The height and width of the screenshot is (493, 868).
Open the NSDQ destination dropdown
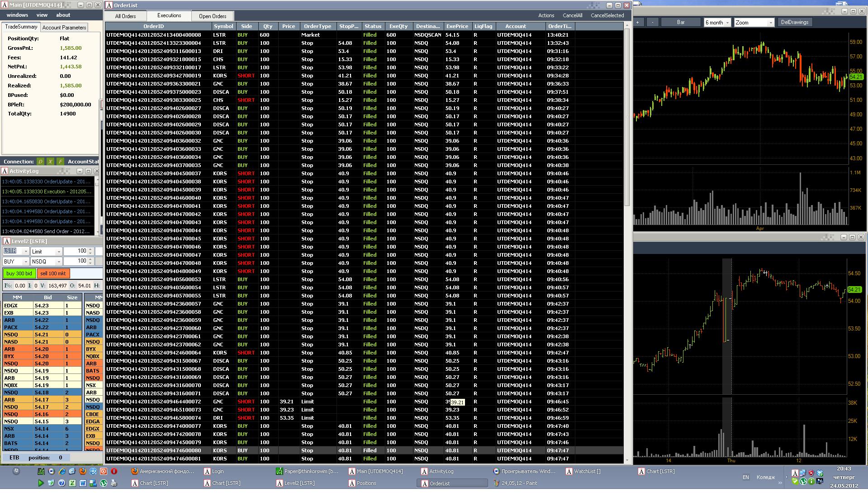(x=58, y=262)
